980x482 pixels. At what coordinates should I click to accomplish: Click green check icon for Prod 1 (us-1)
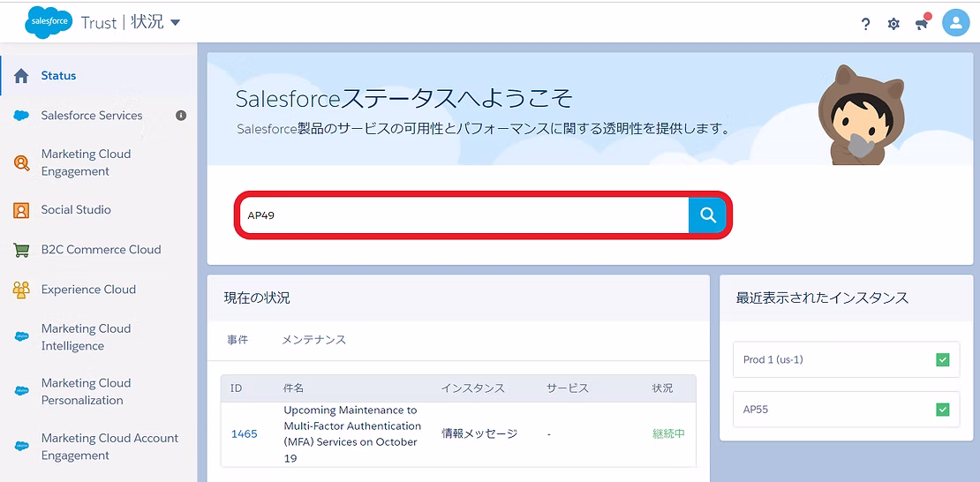tap(943, 359)
